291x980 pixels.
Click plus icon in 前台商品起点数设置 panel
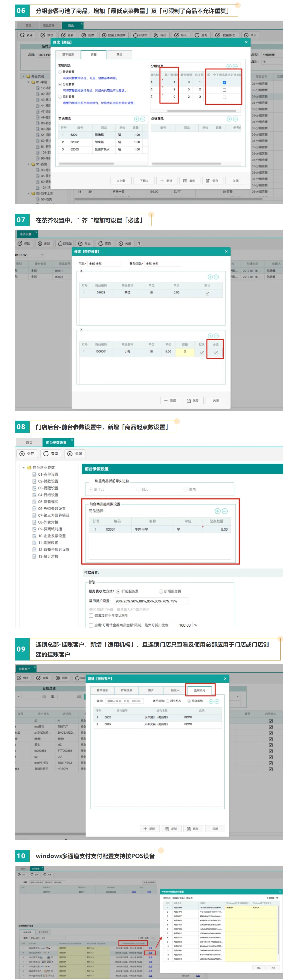tap(217, 511)
